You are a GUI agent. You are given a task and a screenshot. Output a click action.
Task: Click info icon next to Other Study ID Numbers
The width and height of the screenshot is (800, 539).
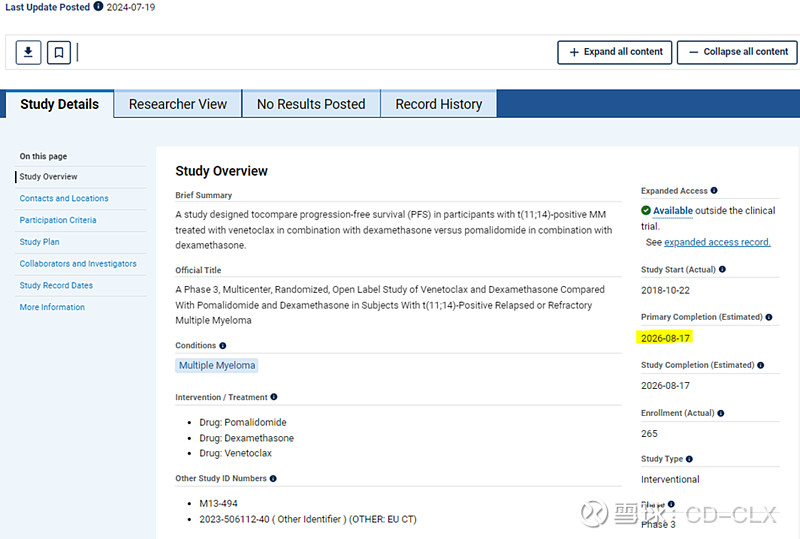[x=273, y=478]
